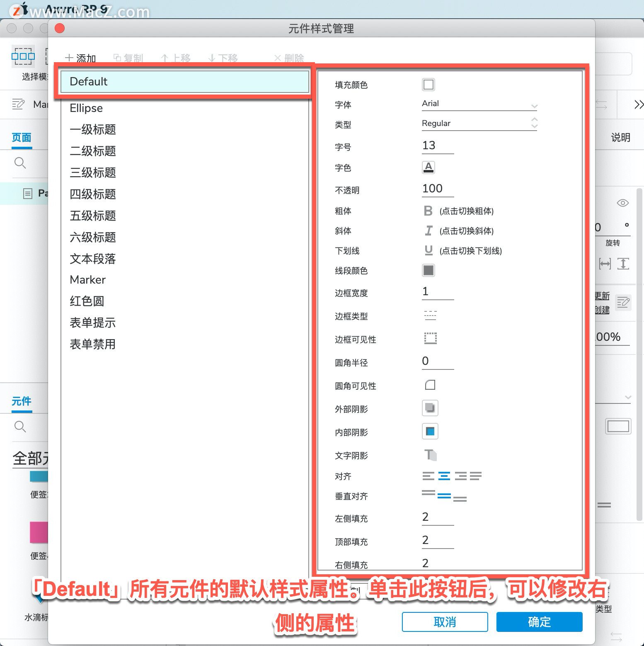Click fit-to-height icon in style panel
The width and height of the screenshot is (644, 646).
(x=623, y=264)
